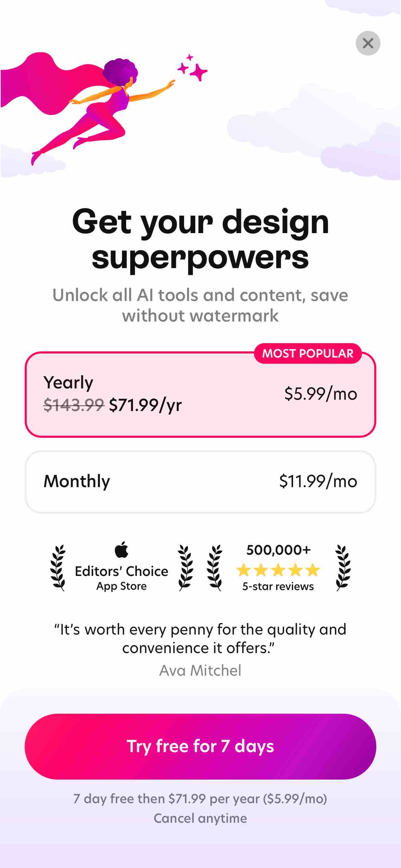Select the Monthly plan option
The image size is (401, 868).
[x=200, y=482]
